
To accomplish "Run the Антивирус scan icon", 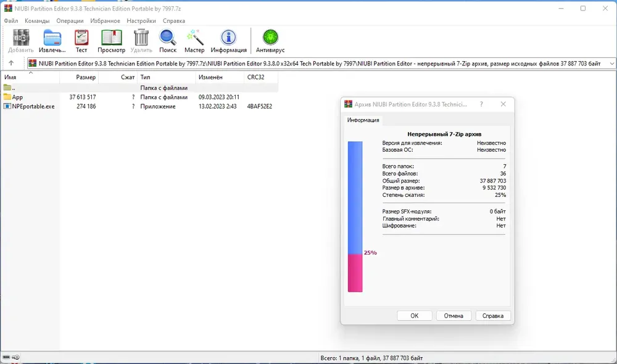I will tap(270, 41).
